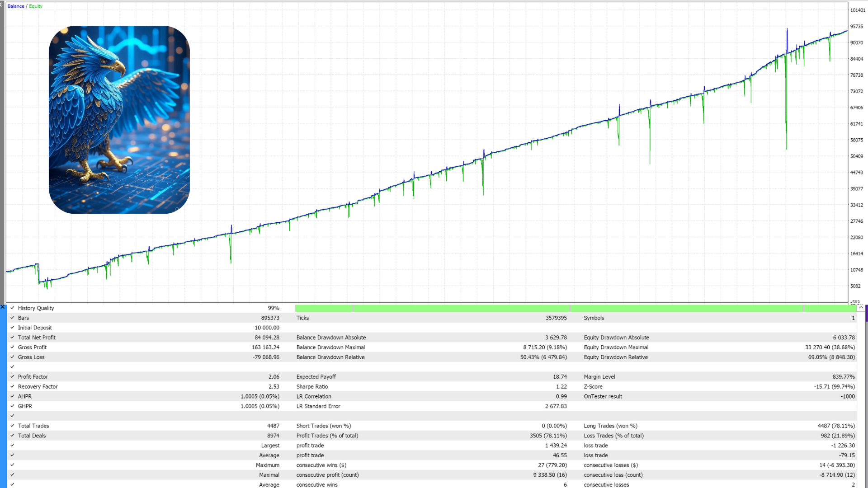
Task: Click the Profit Factor value 2.06
Action: click(274, 377)
